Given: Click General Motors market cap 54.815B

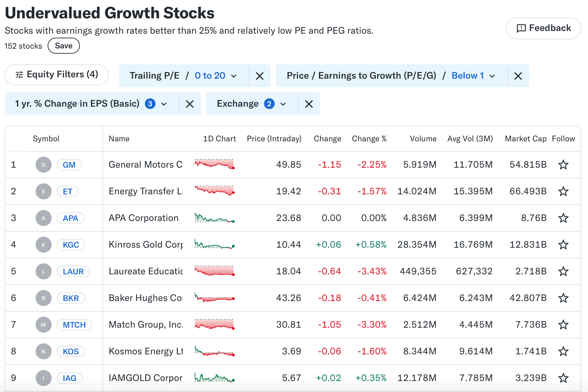Looking at the screenshot, I should pyautogui.click(x=528, y=165).
